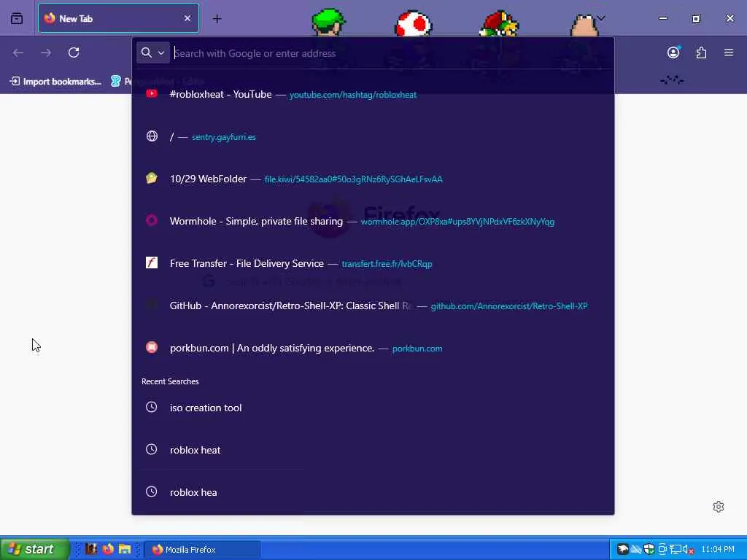This screenshot has height=560, width=747.
Task: Open the Firefox View button in tab strip
Action: 17,18
